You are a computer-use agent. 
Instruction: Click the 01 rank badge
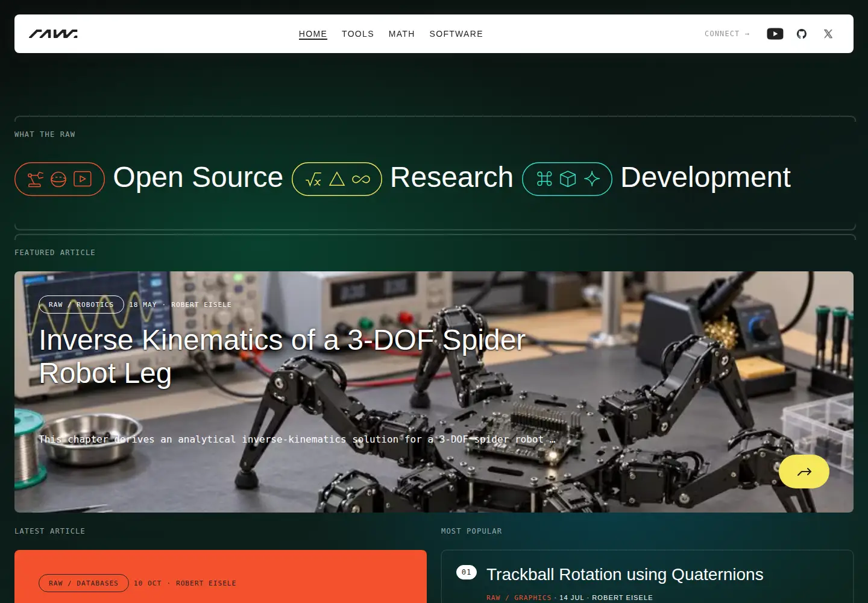467,572
